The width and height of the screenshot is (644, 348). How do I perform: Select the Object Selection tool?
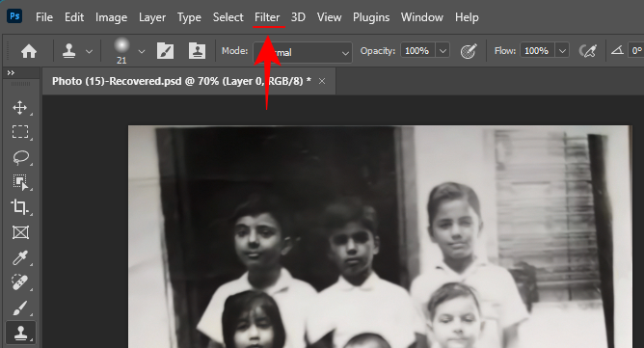[x=20, y=182]
